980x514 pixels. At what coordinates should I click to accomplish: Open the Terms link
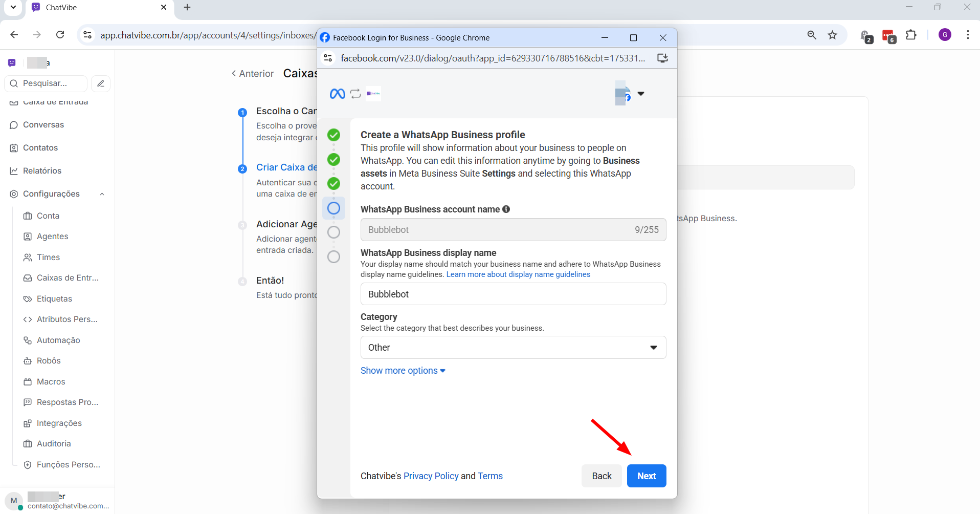(490, 476)
